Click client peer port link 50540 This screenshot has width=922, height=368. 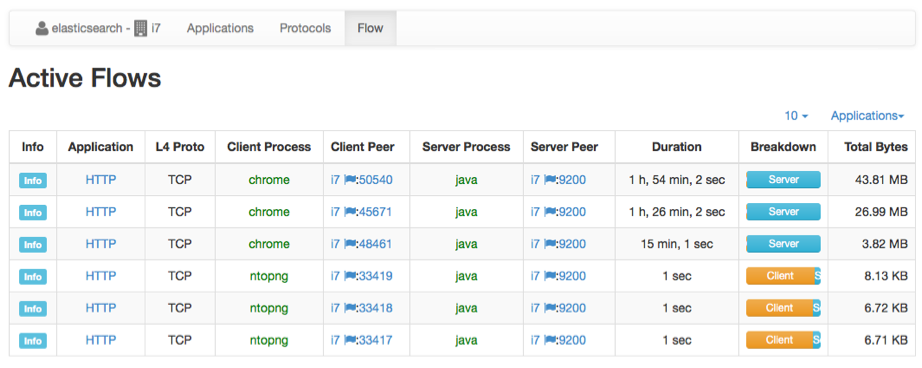coord(376,180)
